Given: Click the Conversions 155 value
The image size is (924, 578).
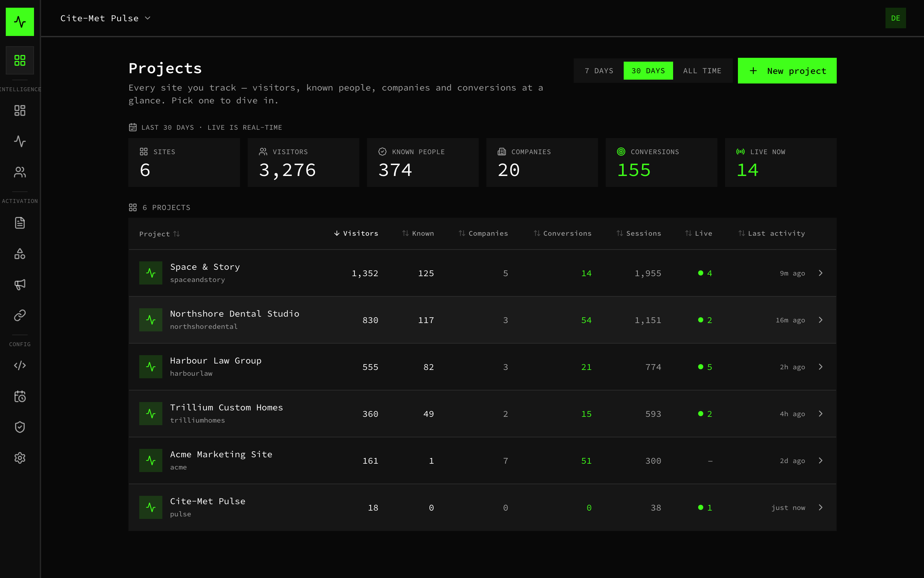Looking at the screenshot, I should coord(634,170).
